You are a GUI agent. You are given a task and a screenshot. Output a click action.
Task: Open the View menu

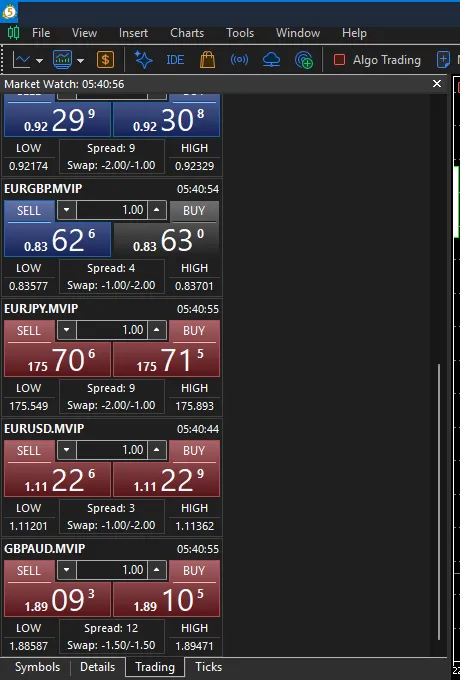pos(84,33)
